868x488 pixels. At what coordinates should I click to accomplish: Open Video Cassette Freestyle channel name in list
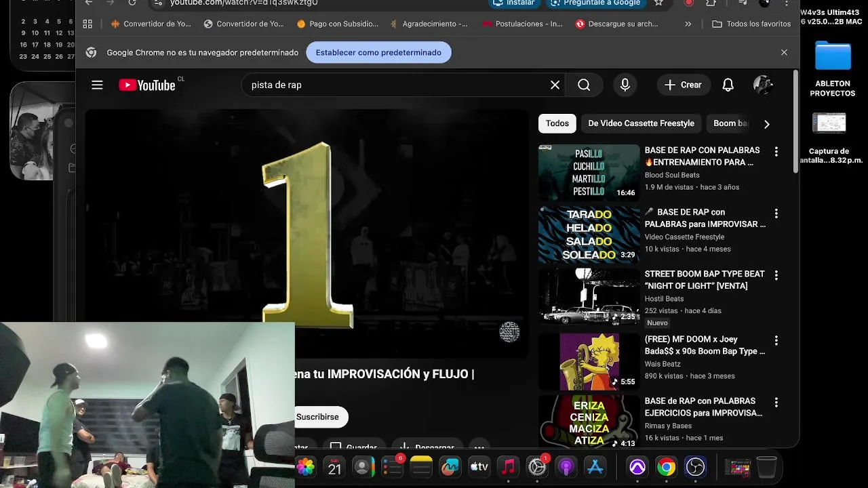pyautogui.click(x=684, y=237)
